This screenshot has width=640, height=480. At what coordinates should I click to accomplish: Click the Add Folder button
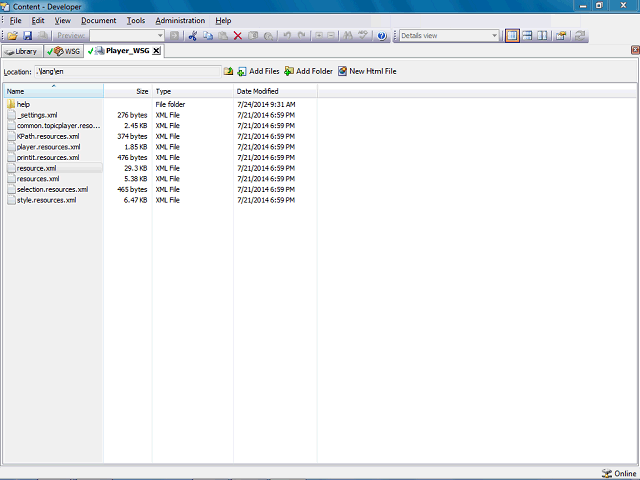(309, 71)
